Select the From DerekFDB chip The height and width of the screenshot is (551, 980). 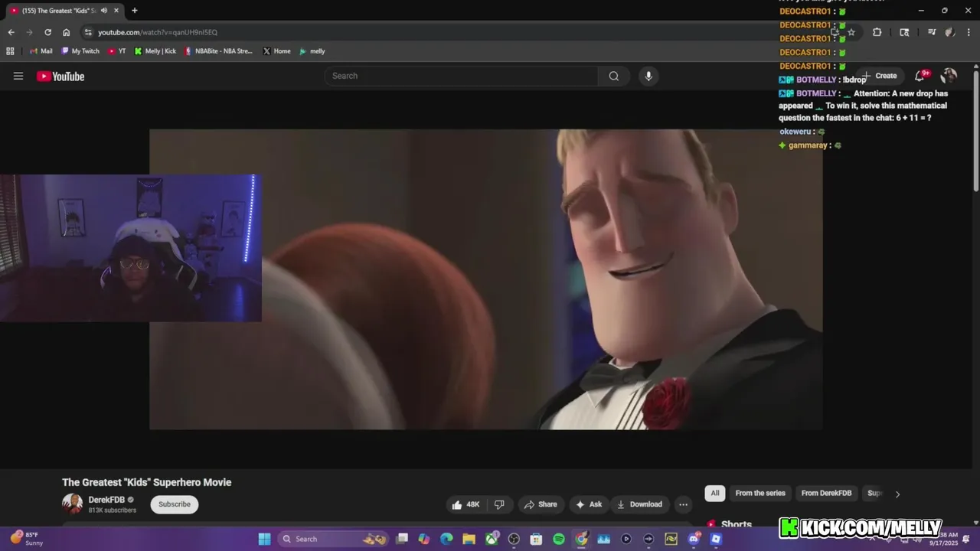click(826, 494)
